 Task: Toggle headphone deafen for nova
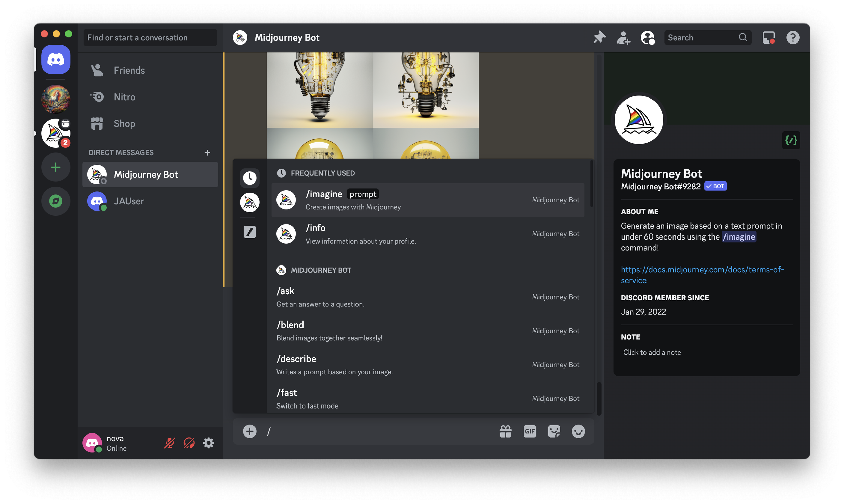pos(189,443)
